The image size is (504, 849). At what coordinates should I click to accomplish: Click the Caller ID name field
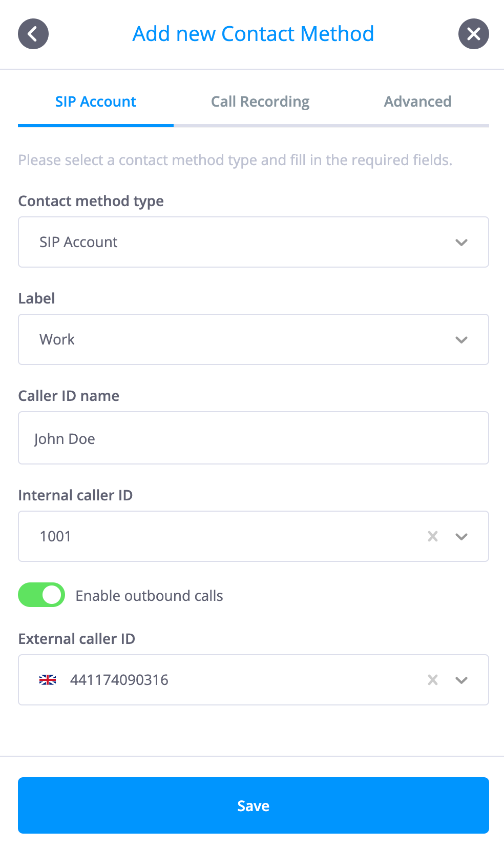pyautogui.click(x=254, y=438)
